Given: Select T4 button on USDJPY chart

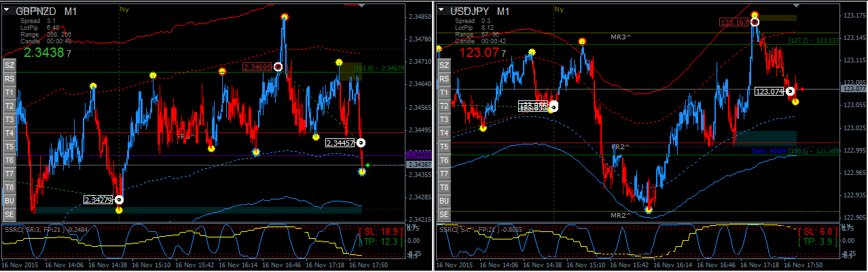Looking at the screenshot, I should click(x=444, y=133).
